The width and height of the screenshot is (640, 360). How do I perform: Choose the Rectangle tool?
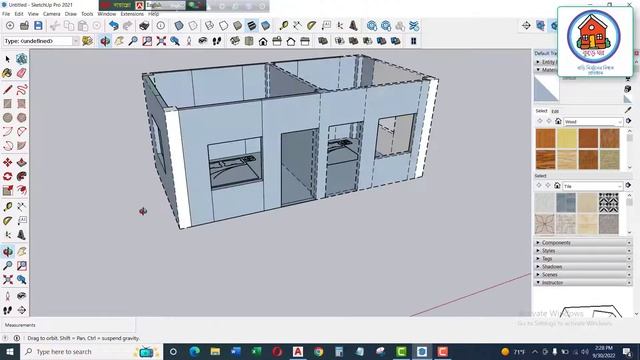[x=7, y=103]
